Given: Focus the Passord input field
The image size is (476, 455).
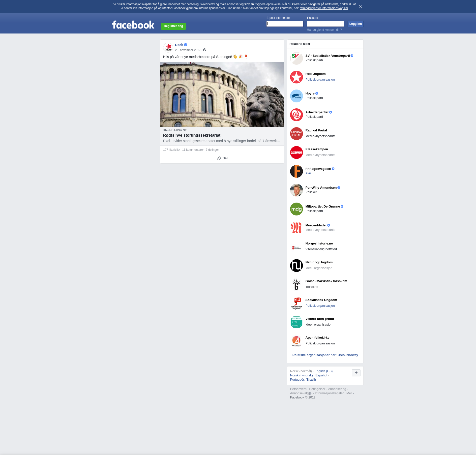Looking at the screenshot, I should coord(326,24).
